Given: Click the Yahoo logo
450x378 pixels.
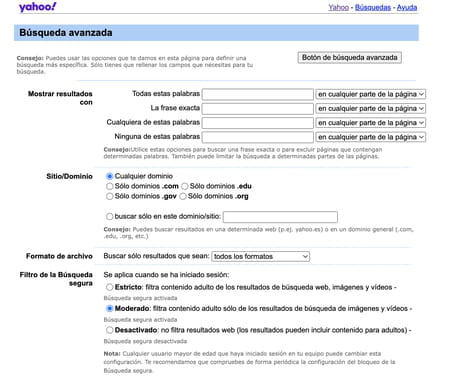Looking at the screenshot, I should click(x=38, y=7).
